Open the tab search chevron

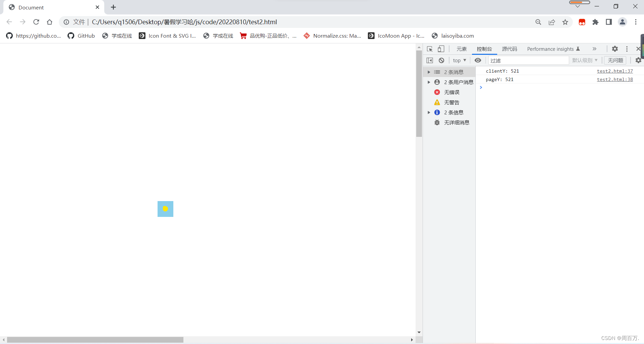(x=577, y=6)
